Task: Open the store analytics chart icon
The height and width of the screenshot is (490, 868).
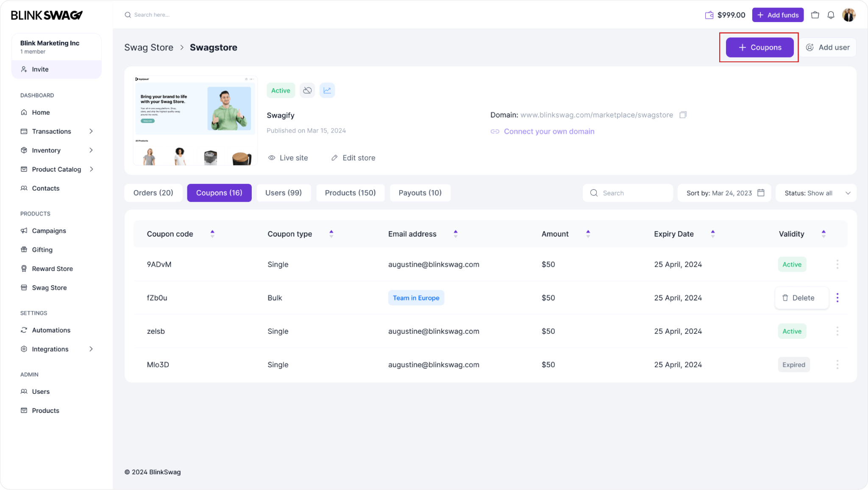Action: [327, 90]
